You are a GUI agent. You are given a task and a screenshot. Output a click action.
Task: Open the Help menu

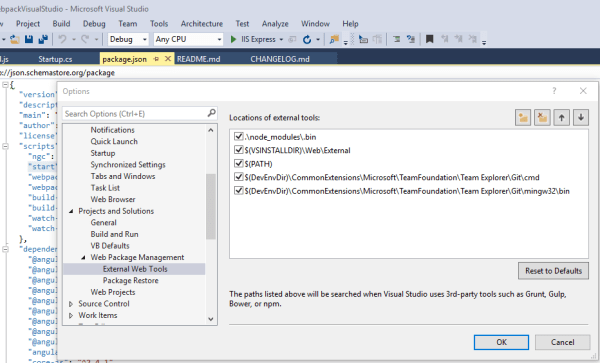pyautogui.click(x=350, y=24)
